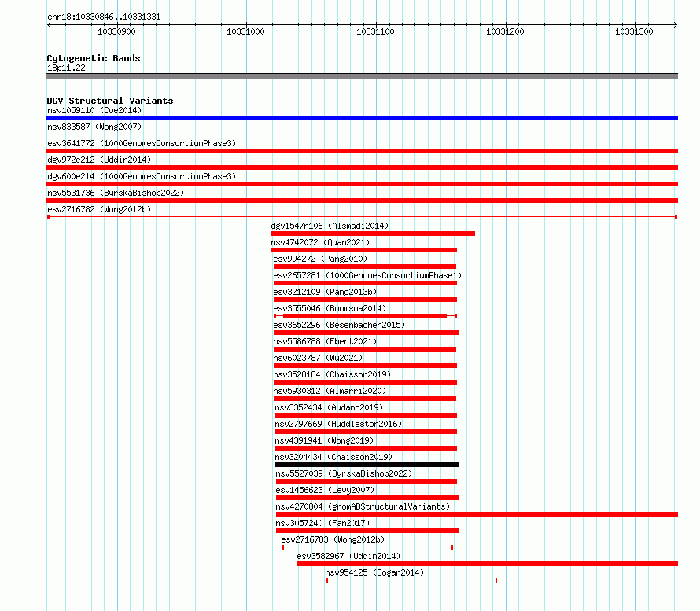
Task: Click esv2716782 (Wong2012b) label
Action: [99, 209]
